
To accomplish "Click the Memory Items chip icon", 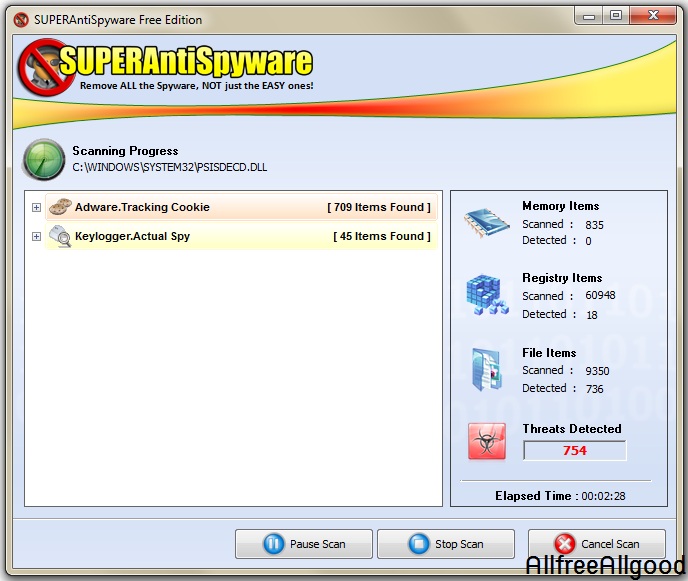I will 487,222.
